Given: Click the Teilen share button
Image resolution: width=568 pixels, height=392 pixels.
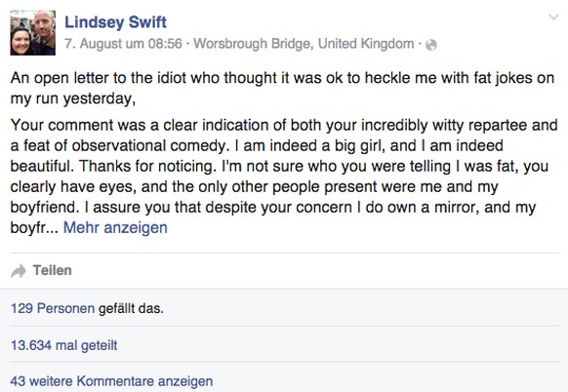Looking at the screenshot, I should [x=52, y=271].
